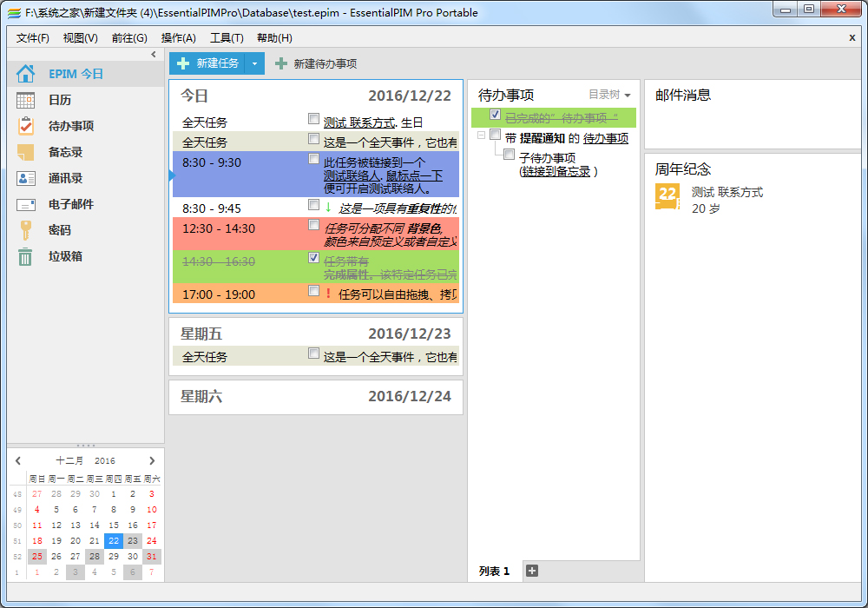Open 视图(V) menu
Viewport: 868px width, 608px height.
coord(80,37)
